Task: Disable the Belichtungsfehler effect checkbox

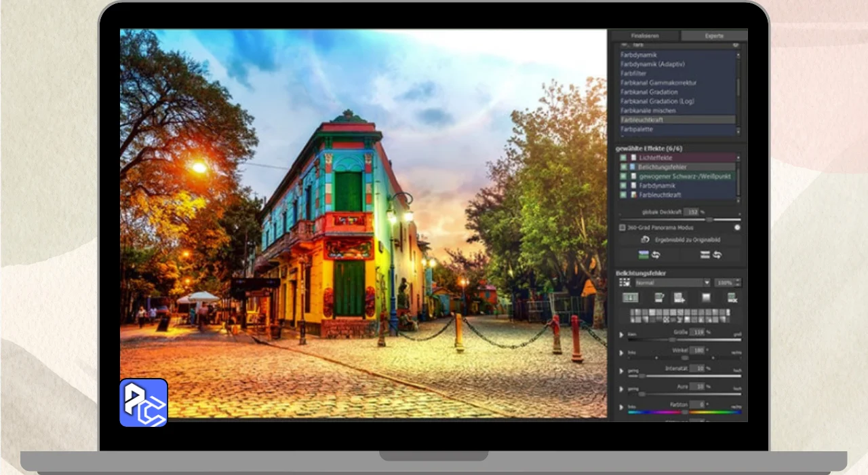Action: [623, 167]
